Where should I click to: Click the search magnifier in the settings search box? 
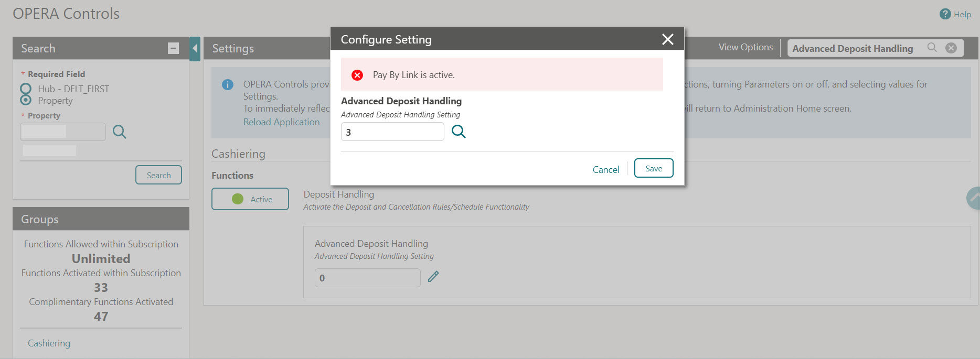tap(932, 48)
